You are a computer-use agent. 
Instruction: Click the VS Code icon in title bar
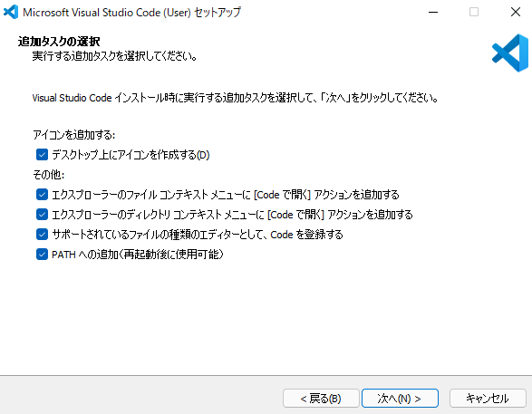tap(11, 12)
